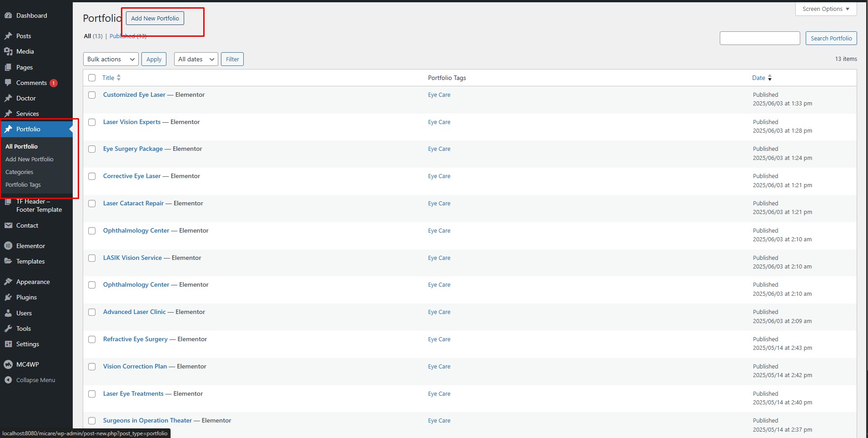This screenshot has width=868, height=438.
Task: Click the Portfolio Tags column header
Action: point(447,78)
